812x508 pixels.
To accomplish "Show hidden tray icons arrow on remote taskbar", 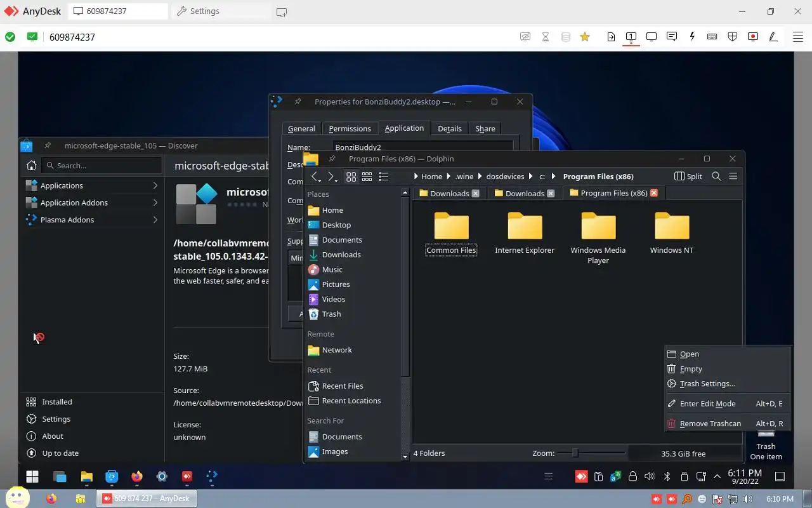I will pos(717,476).
